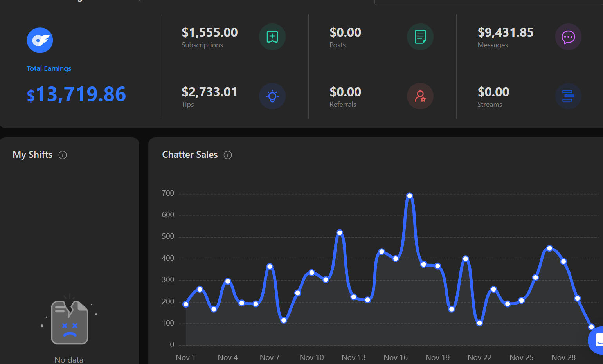Select the Nov 10 chart data point

pos(312,272)
